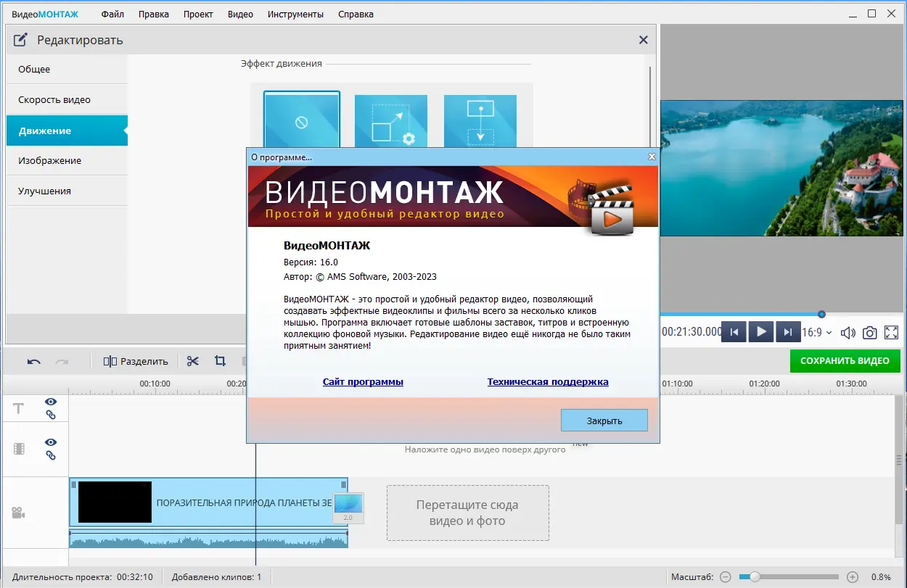Viewport: 907px width, 588px height.
Task: Click the black thumbnail of the timeline clip
Action: (115, 502)
